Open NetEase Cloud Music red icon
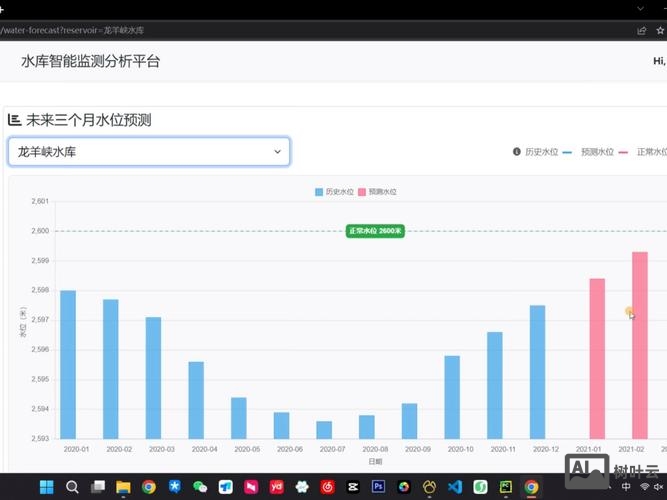Screen dimensions: 667x500 (328, 486)
